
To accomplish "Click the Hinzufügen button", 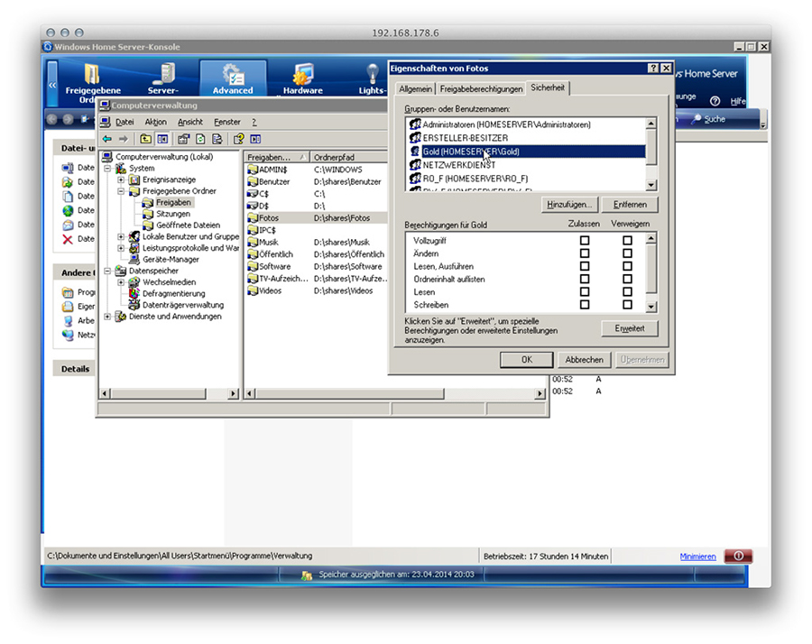I will tap(571, 205).
